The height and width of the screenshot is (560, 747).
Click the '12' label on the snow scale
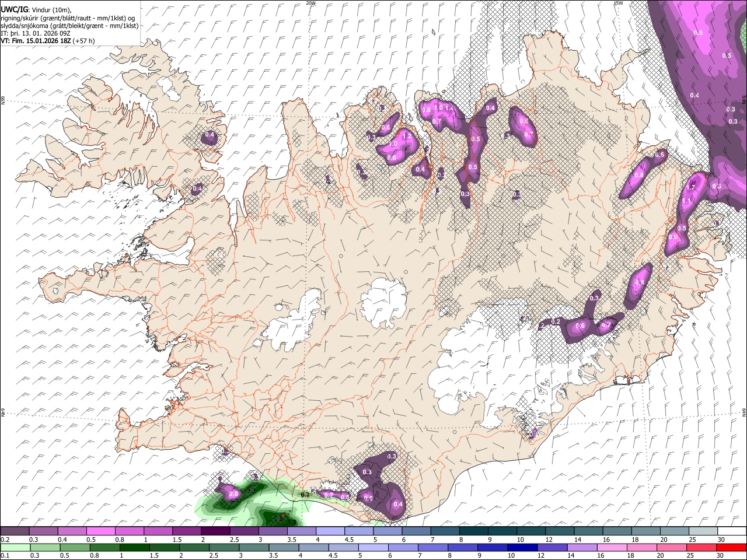click(x=549, y=539)
